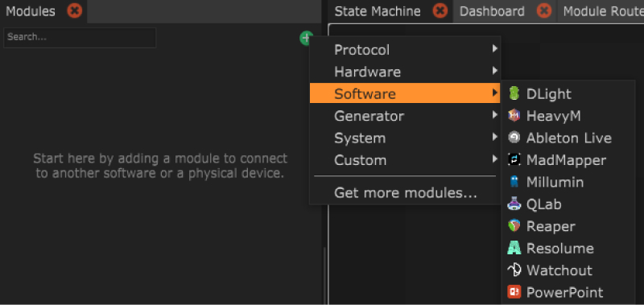Add the Reaper module by label
Image resolution: width=644 pixels, height=305 pixels.
pos(551,227)
